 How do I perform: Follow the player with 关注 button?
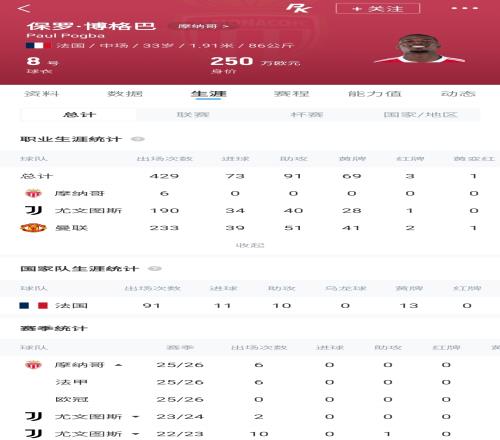[x=378, y=8]
